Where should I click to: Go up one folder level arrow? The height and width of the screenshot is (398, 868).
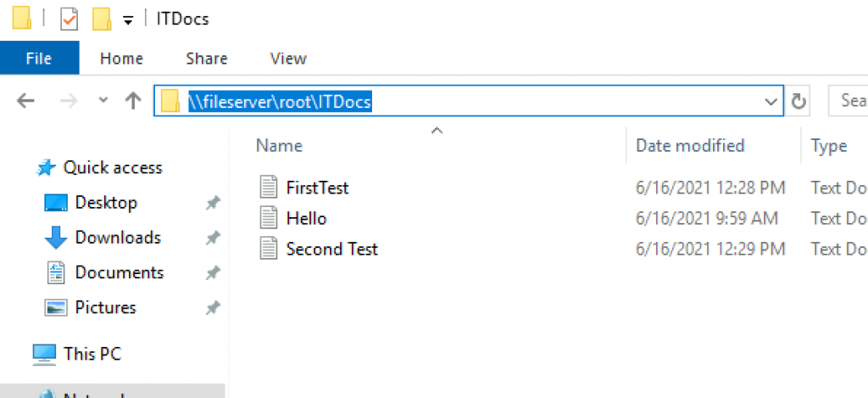point(133,101)
